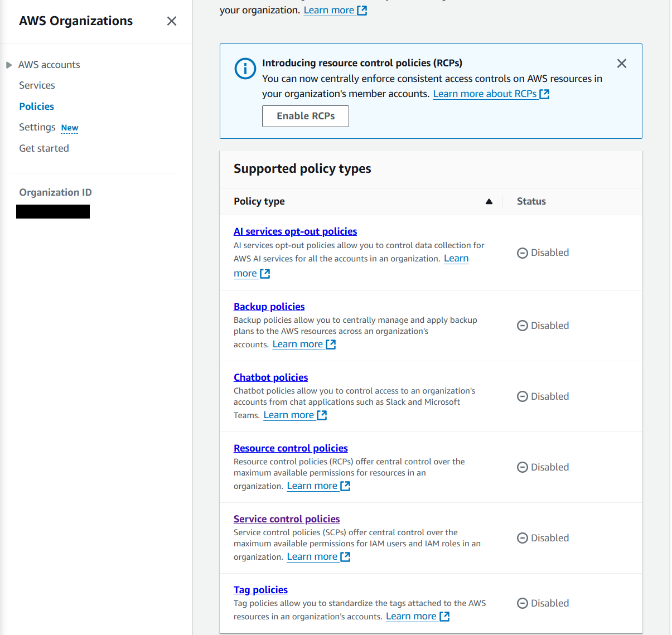Open Learn more for Resource control policies
672x635 pixels.
point(312,486)
